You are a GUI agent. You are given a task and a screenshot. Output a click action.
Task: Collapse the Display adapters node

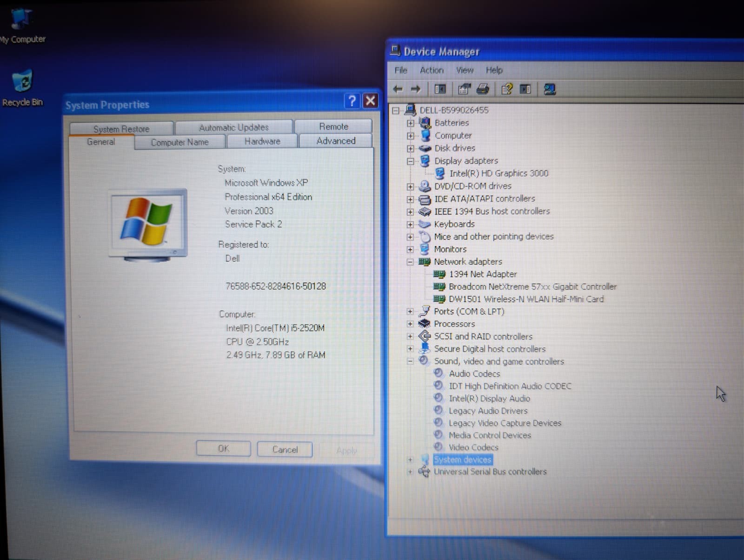(410, 161)
